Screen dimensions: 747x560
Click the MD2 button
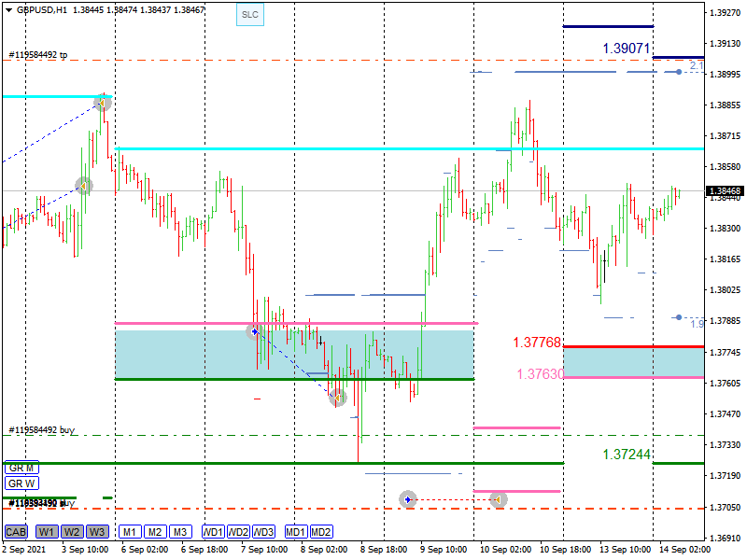(321, 532)
